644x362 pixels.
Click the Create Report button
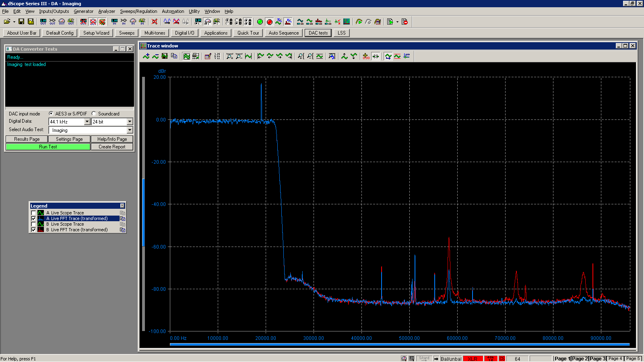click(112, 147)
